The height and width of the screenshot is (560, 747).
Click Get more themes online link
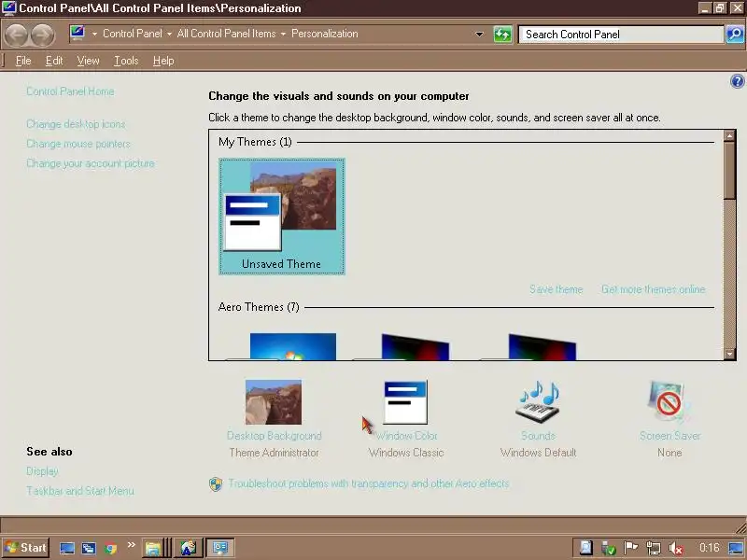pos(653,289)
